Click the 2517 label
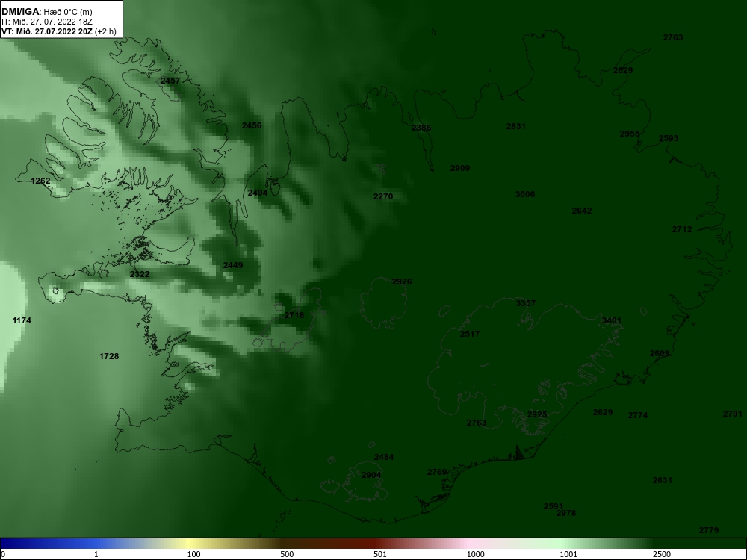Image resolution: width=747 pixels, height=560 pixels. tap(470, 334)
